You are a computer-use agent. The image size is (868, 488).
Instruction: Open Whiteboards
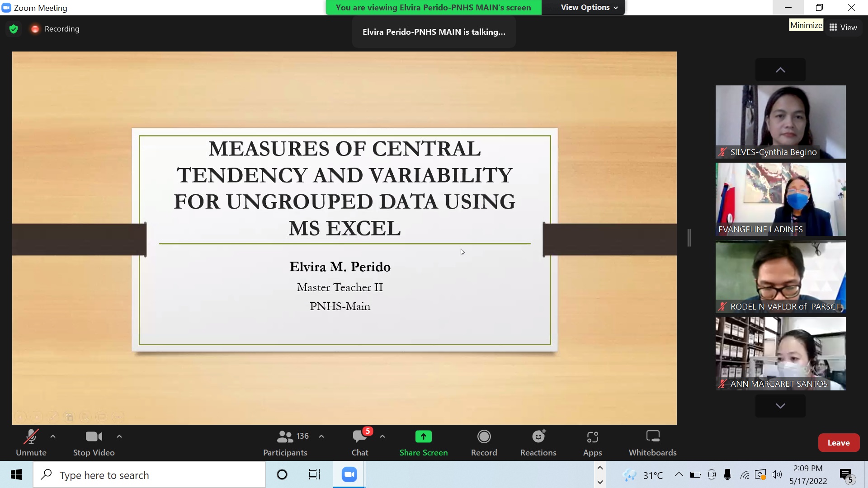pyautogui.click(x=652, y=442)
